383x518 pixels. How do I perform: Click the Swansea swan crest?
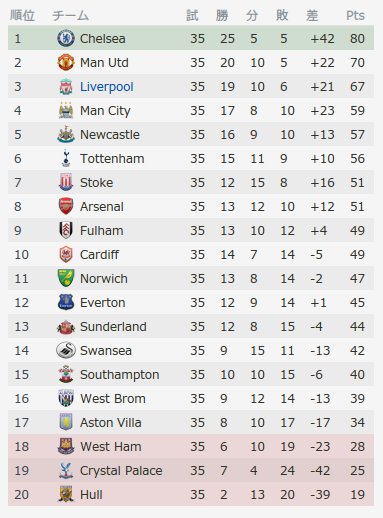click(66, 350)
